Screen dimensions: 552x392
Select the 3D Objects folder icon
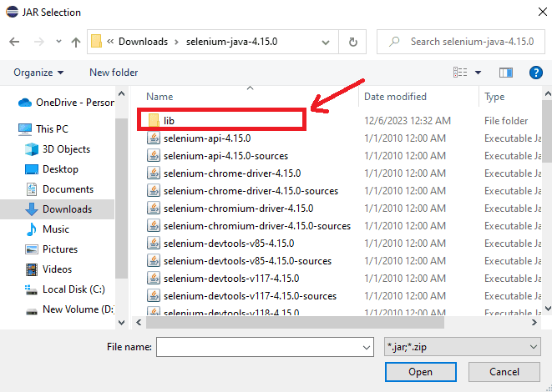point(32,149)
